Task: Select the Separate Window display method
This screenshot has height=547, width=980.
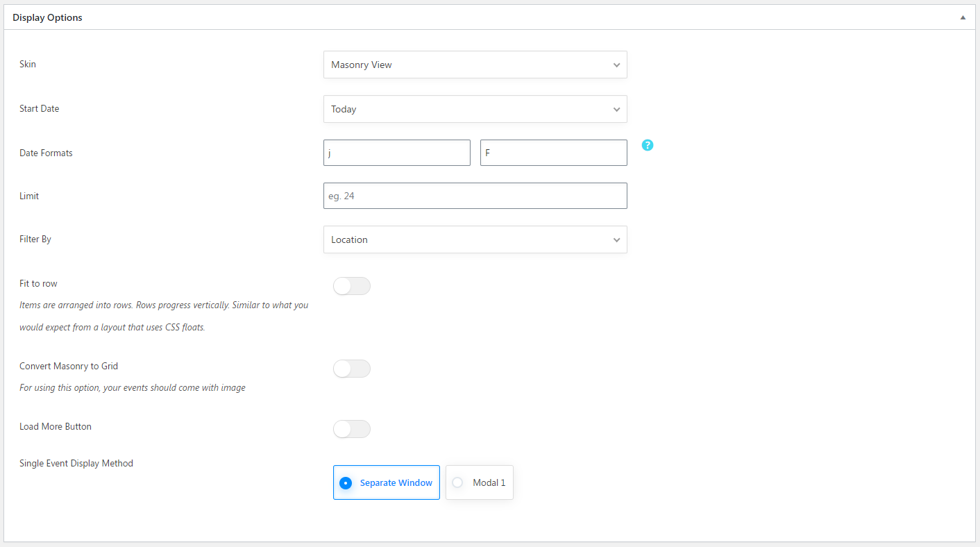Action: [387, 482]
